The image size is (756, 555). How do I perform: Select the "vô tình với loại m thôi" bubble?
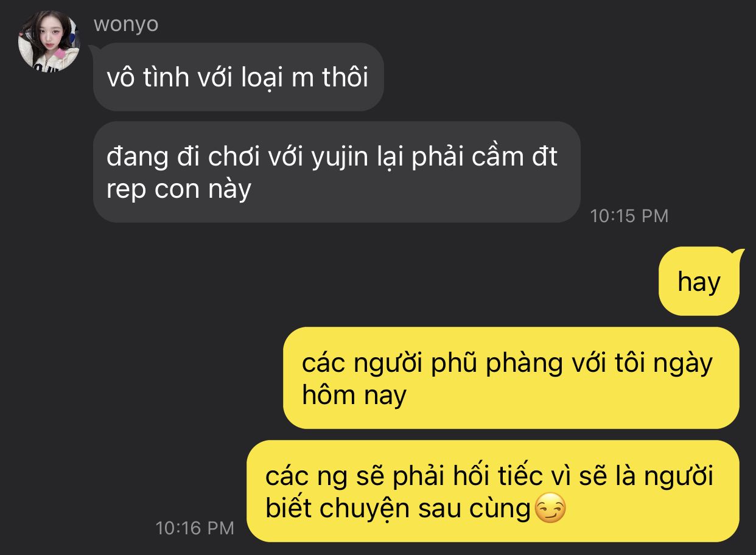[238, 77]
